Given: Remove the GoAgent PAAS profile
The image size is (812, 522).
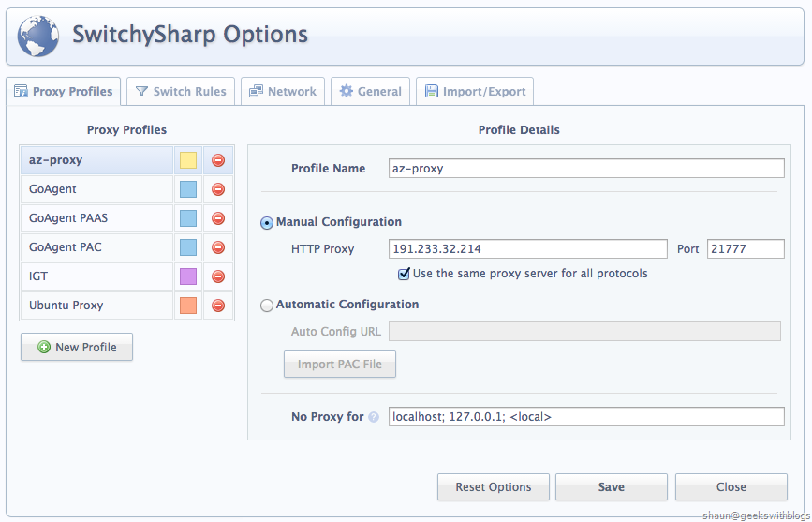Looking at the screenshot, I should pos(218,218).
